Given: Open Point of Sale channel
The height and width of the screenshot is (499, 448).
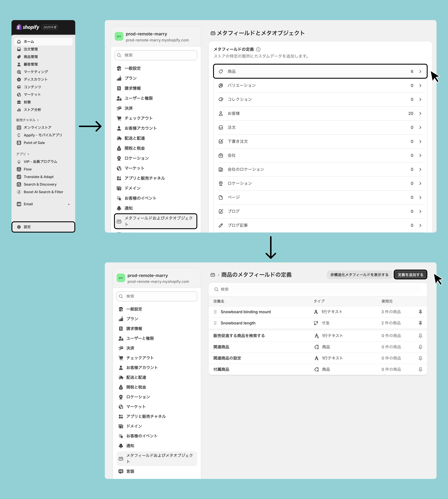Looking at the screenshot, I should (34, 143).
